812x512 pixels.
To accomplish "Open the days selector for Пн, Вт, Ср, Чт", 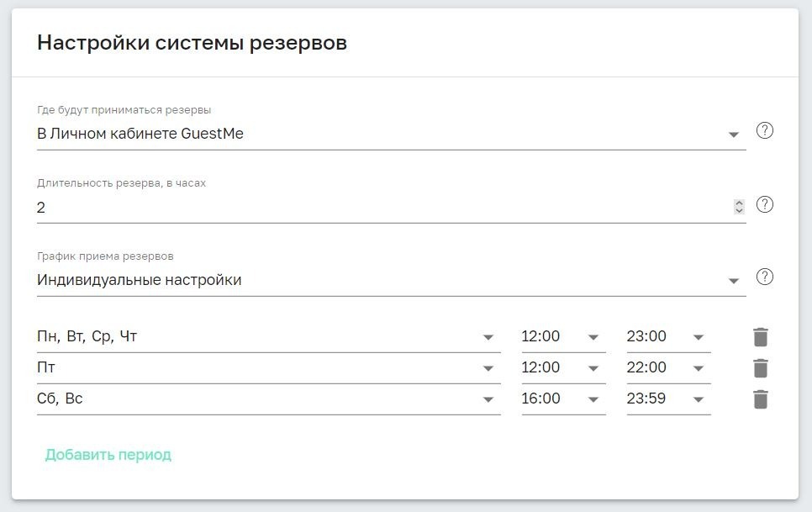I will click(x=489, y=335).
